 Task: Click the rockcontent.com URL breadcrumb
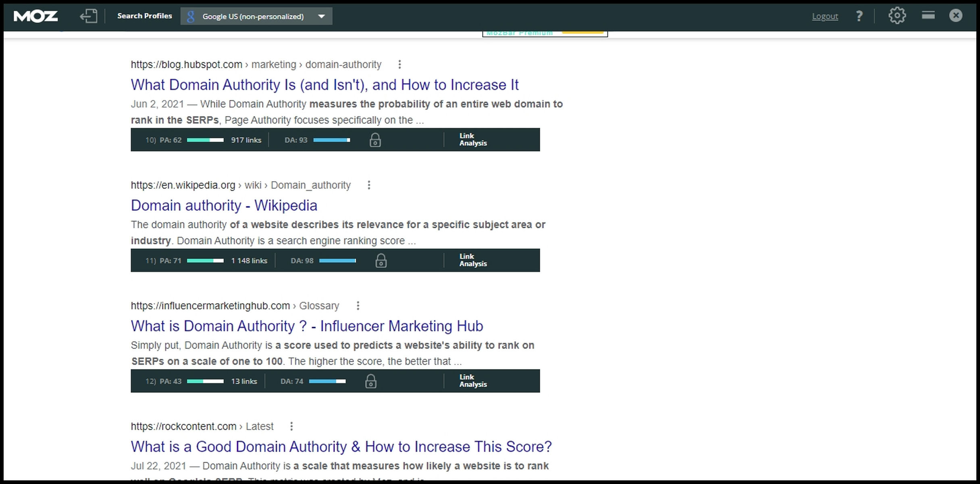click(202, 426)
